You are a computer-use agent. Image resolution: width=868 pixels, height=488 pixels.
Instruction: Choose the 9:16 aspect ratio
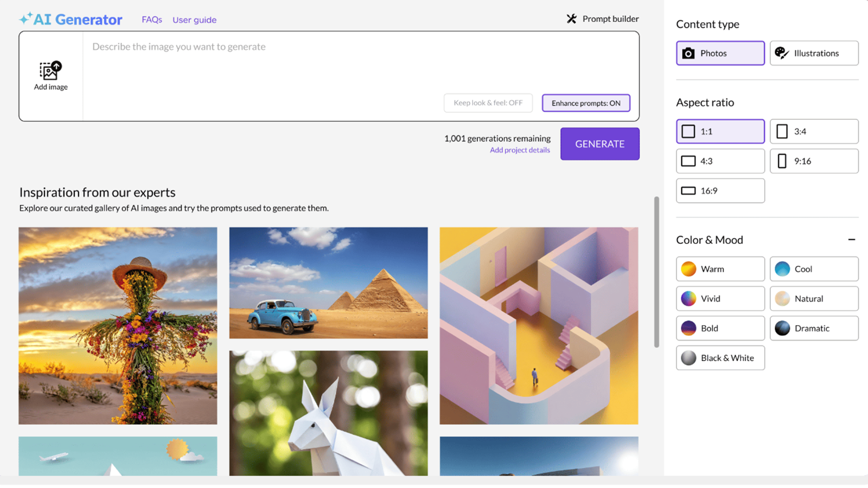(814, 161)
